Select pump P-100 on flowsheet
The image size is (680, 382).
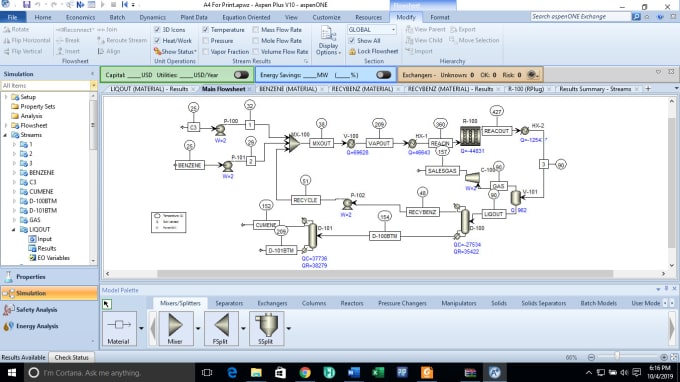click(x=220, y=130)
